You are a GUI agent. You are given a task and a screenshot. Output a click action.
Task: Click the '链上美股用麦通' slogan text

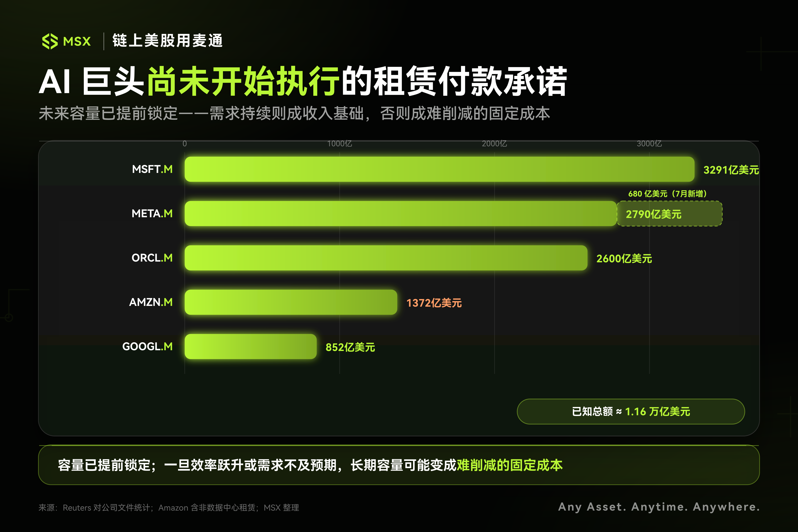[168, 41]
